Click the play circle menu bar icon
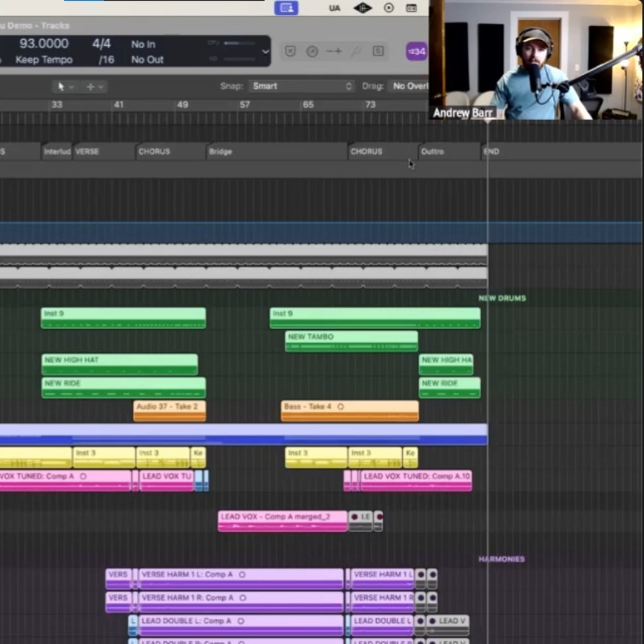The image size is (644, 644). click(389, 8)
